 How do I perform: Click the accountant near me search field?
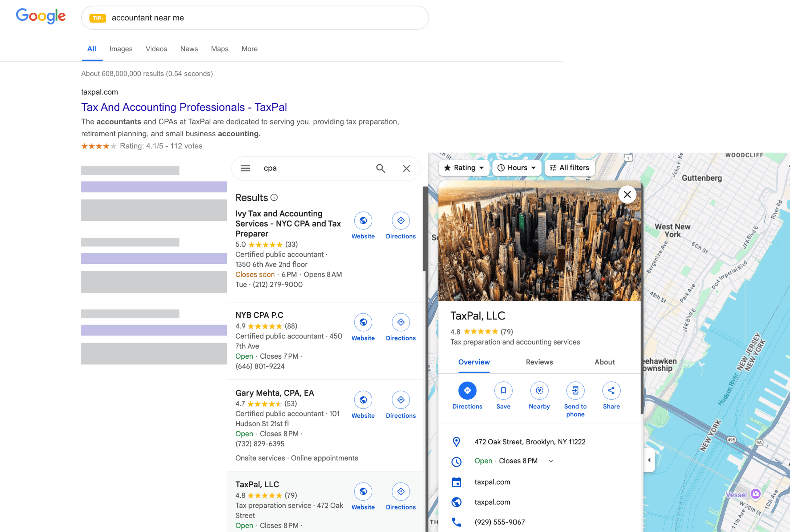255,18
